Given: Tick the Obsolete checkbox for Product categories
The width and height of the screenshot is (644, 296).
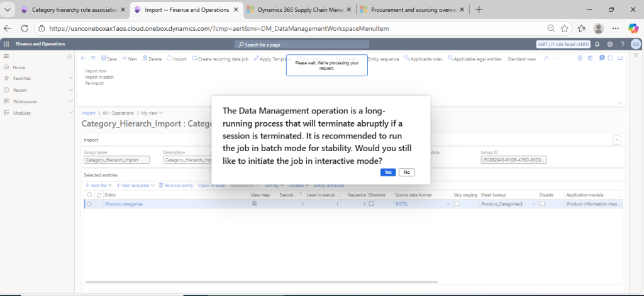Looking at the screenshot, I should point(371,204).
